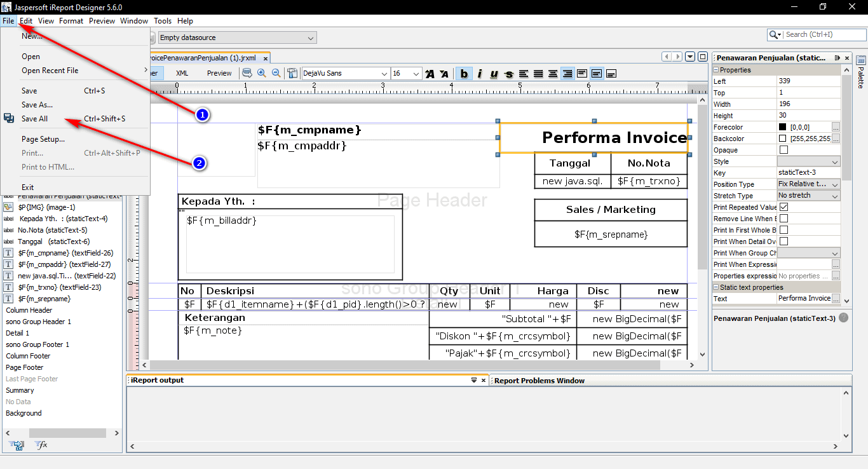Open Stretch Type dropdown
868x469 pixels.
[809, 196]
